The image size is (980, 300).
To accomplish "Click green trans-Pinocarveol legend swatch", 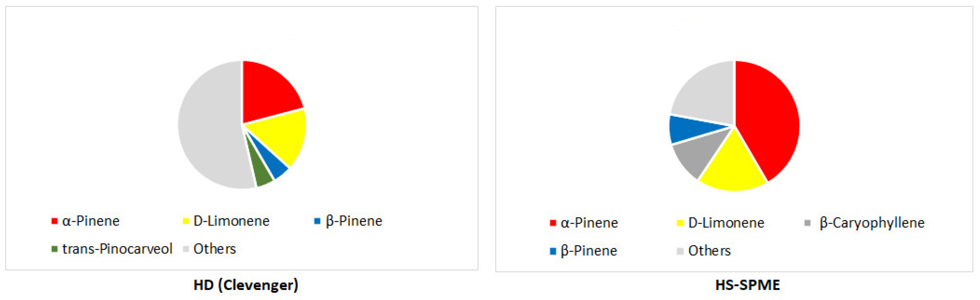I will tap(54, 249).
